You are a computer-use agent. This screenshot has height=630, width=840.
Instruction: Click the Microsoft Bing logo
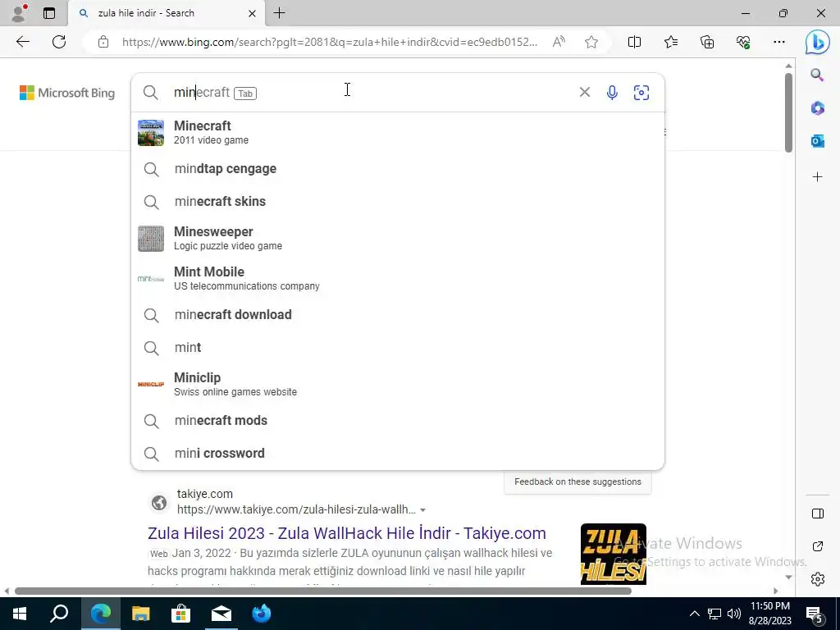click(67, 93)
